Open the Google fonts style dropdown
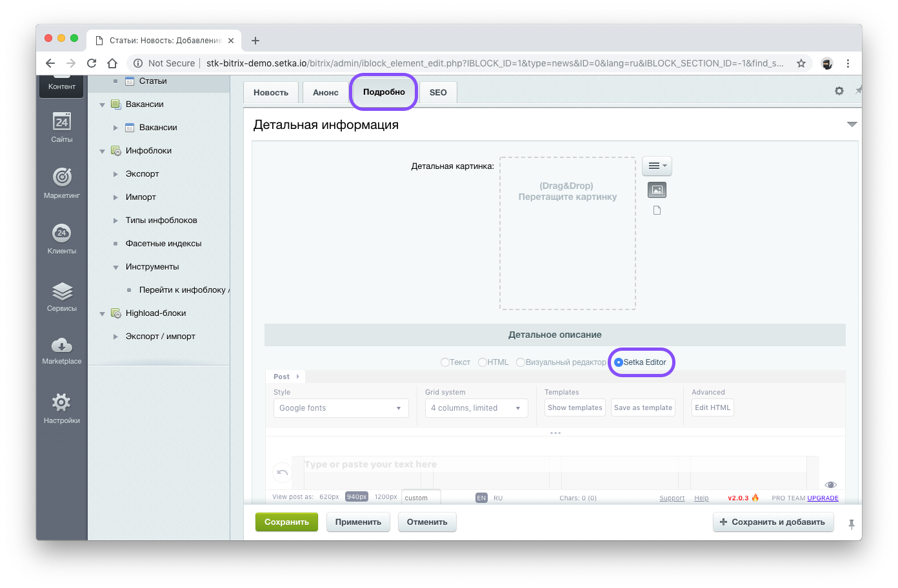Image resolution: width=898 pixels, height=588 pixels. tap(341, 408)
